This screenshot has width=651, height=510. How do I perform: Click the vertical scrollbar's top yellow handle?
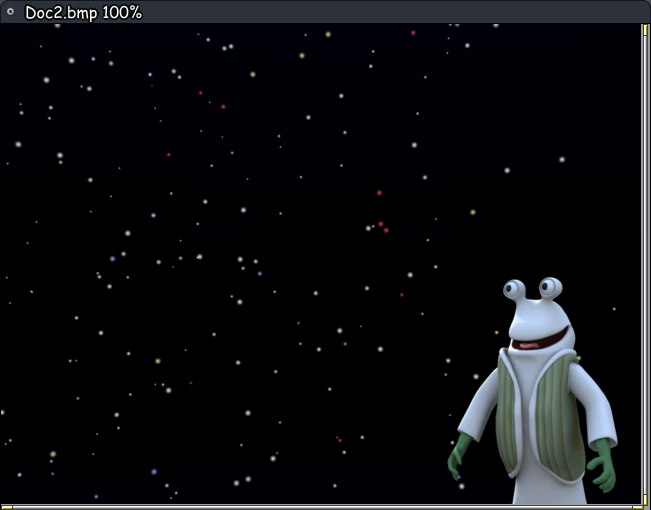click(x=646, y=30)
